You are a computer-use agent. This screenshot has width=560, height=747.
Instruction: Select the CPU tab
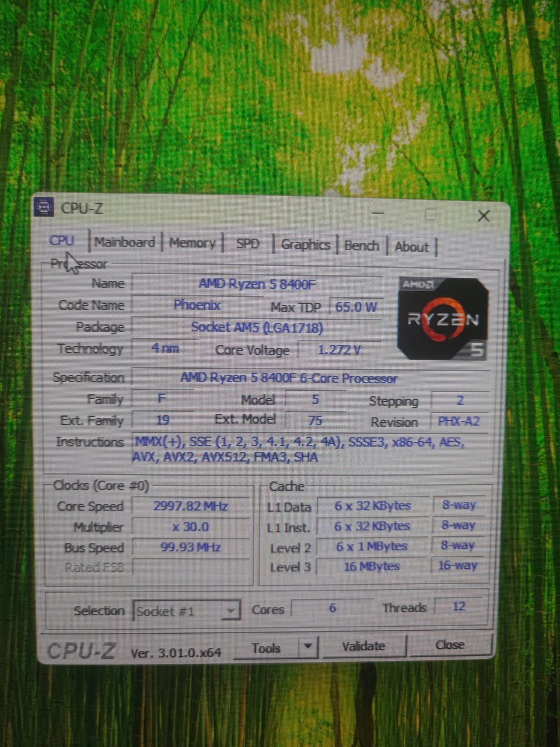tap(62, 240)
